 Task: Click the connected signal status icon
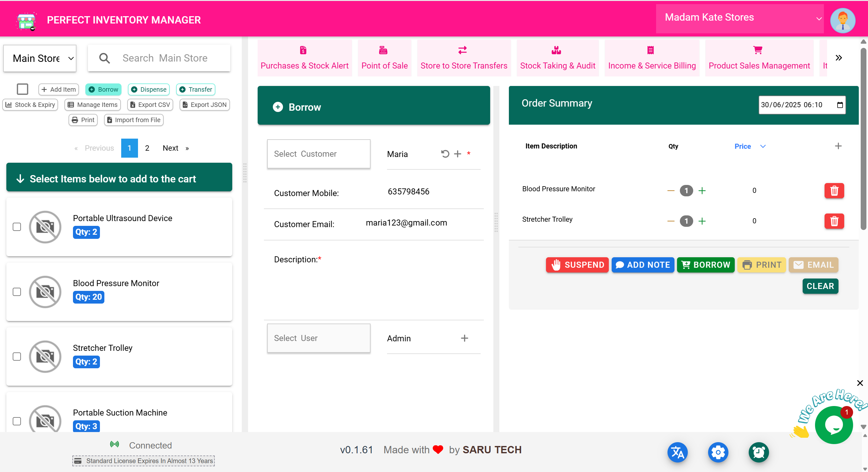click(115, 444)
